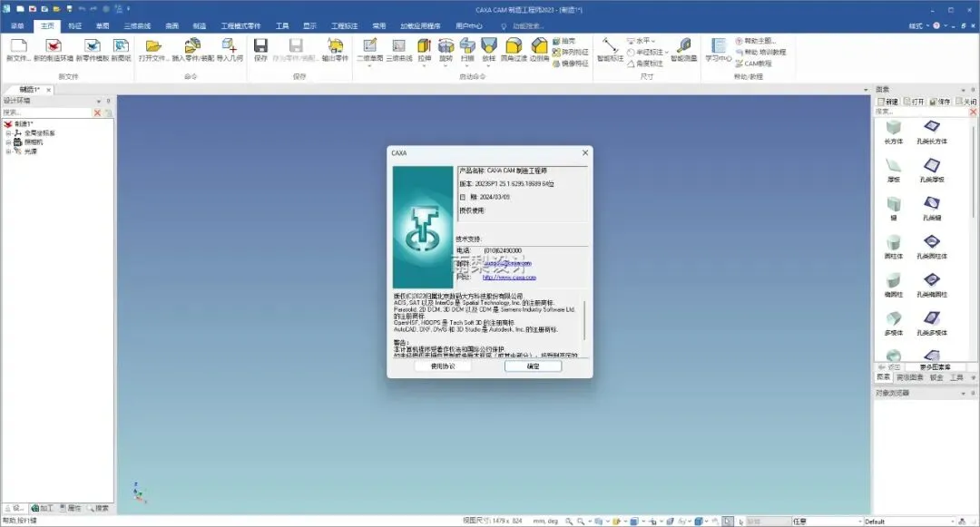Expand the 全局坐标系 tree node
The width and height of the screenshot is (980, 527).
[x=9, y=133]
